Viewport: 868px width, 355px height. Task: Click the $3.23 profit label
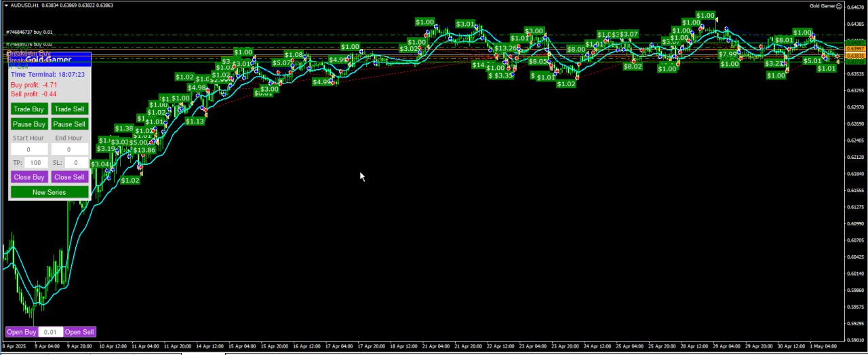coord(774,64)
